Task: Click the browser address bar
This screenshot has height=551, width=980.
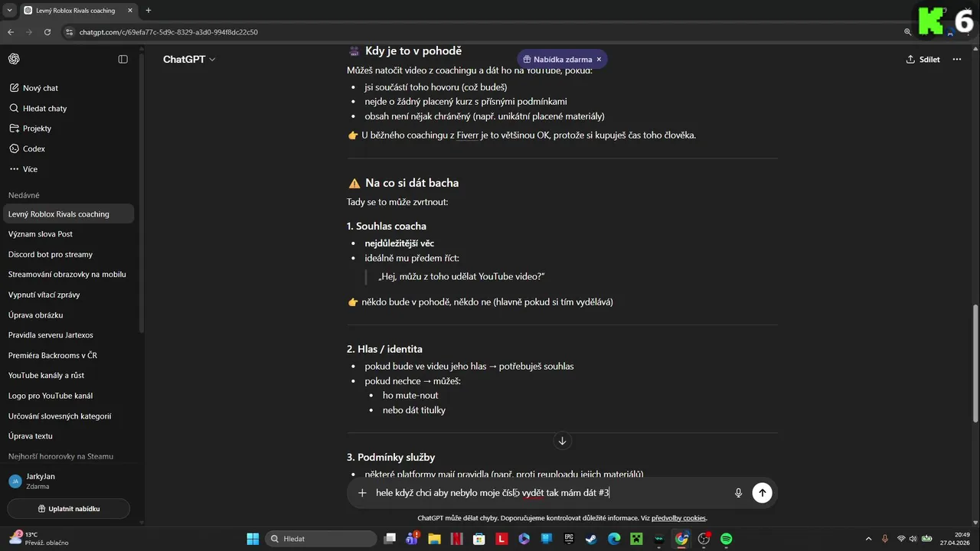Action: 482,32
